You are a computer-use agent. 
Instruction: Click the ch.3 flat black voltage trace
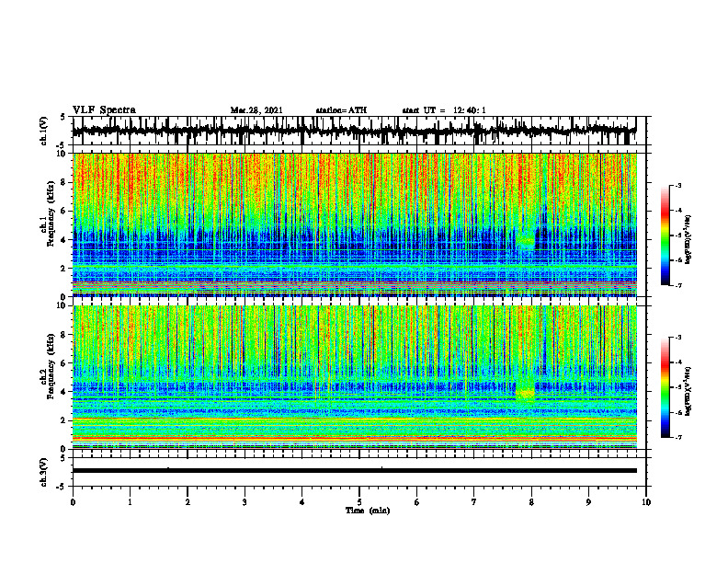pyautogui.click(x=354, y=471)
